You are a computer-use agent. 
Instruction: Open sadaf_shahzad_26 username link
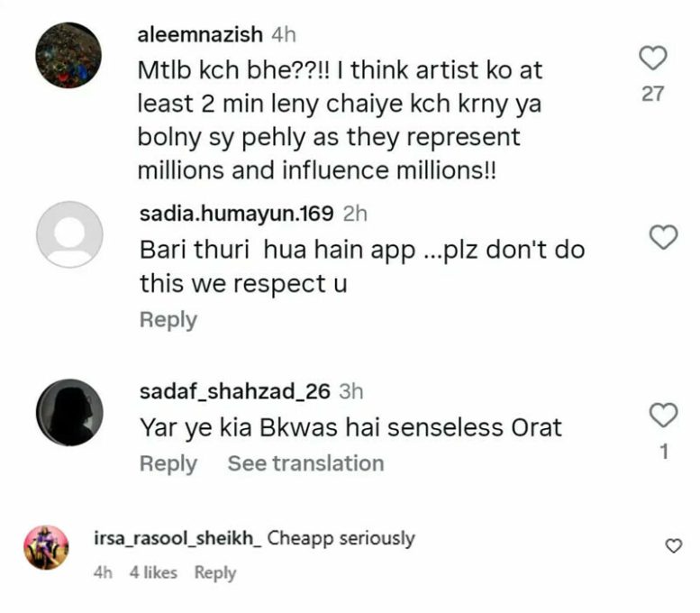(235, 392)
